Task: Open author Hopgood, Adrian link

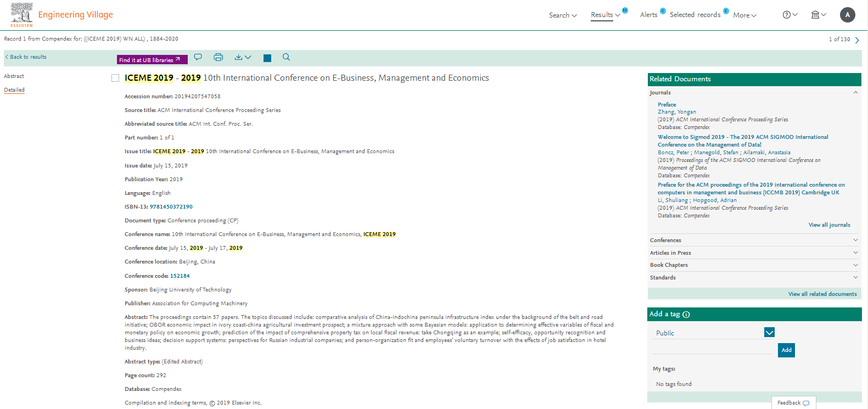Action: point(715,200)
